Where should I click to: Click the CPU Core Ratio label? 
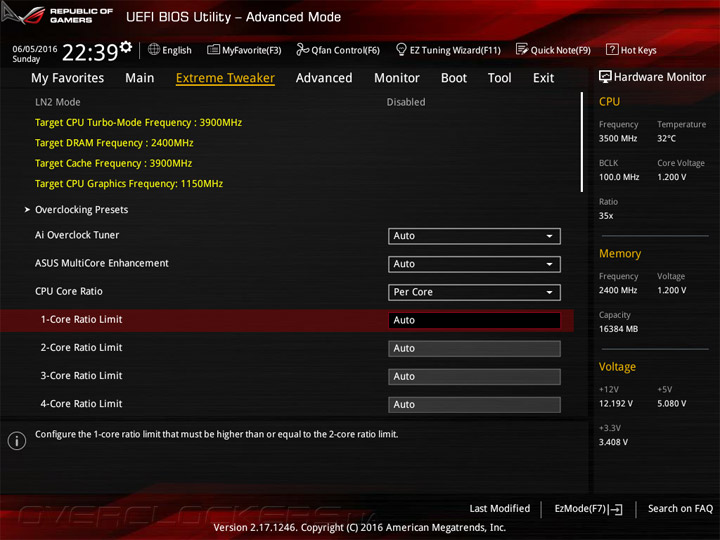click(68, 291)
